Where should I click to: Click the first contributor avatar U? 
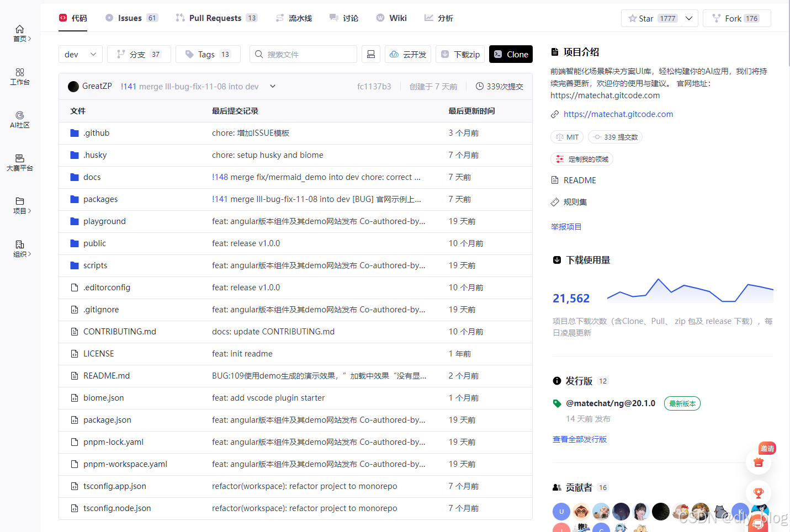tap(561, 512)
